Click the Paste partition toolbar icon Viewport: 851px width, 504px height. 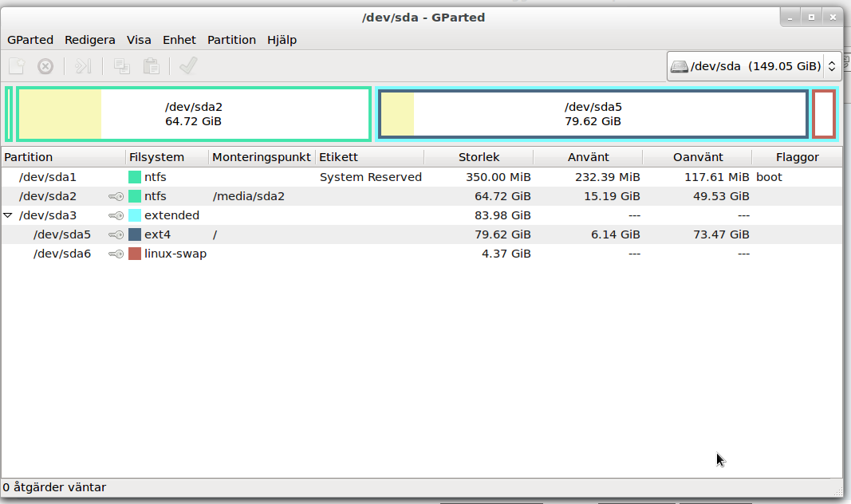tap(151, 66)
